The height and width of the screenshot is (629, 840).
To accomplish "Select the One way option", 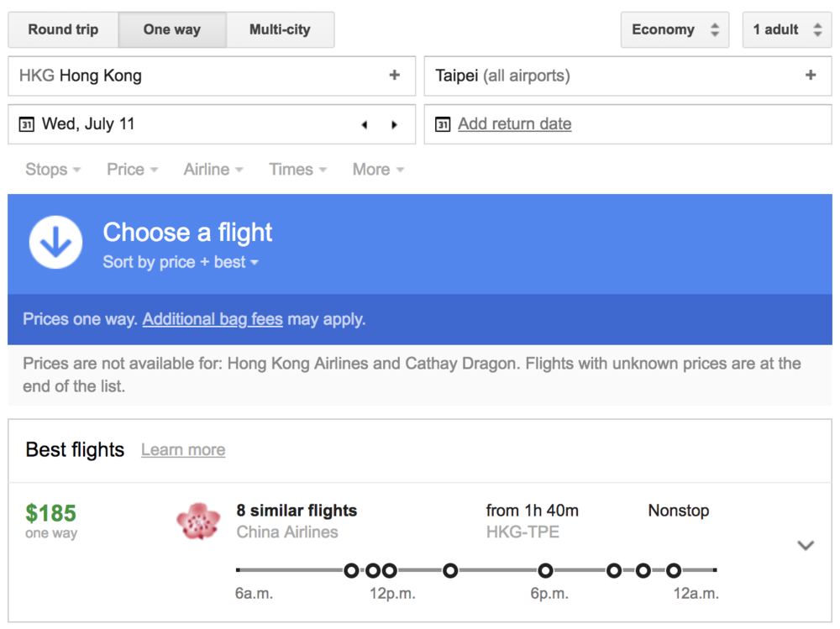I will (x=172, y=29).
